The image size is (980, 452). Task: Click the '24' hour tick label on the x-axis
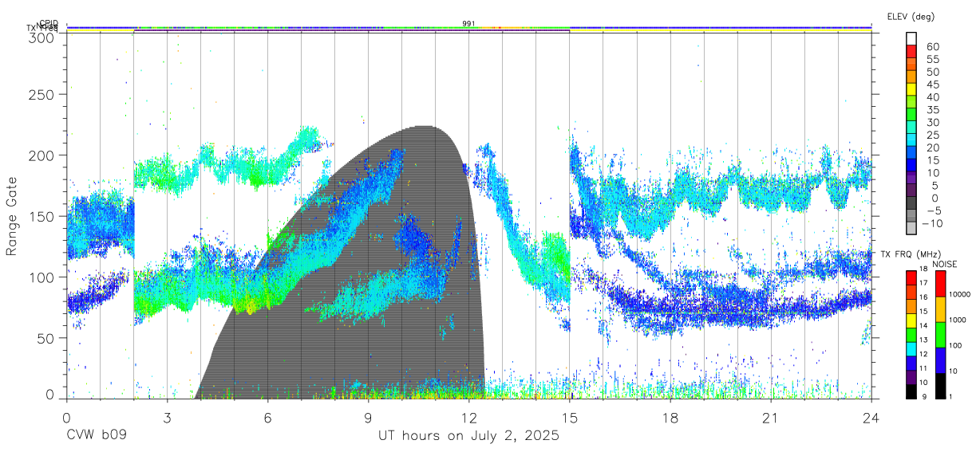pos(871,419)
